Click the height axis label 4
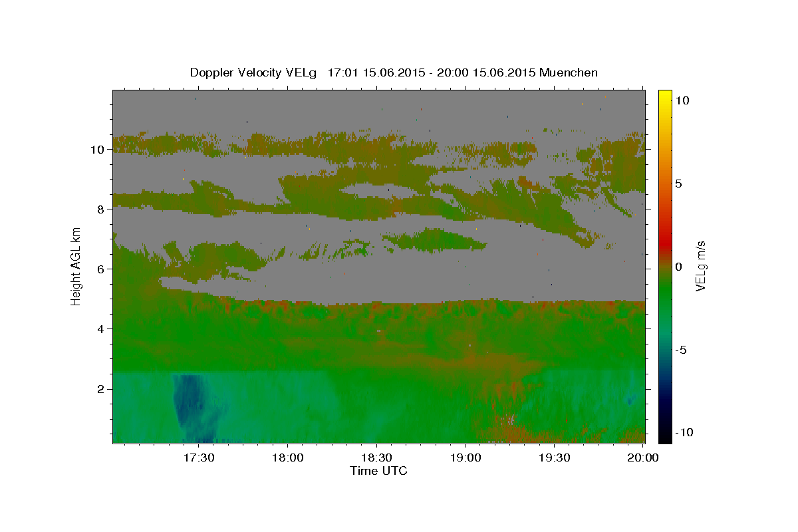Image resolution: width=798 pixels, height=532 pixels. click(x=102, y=329)
